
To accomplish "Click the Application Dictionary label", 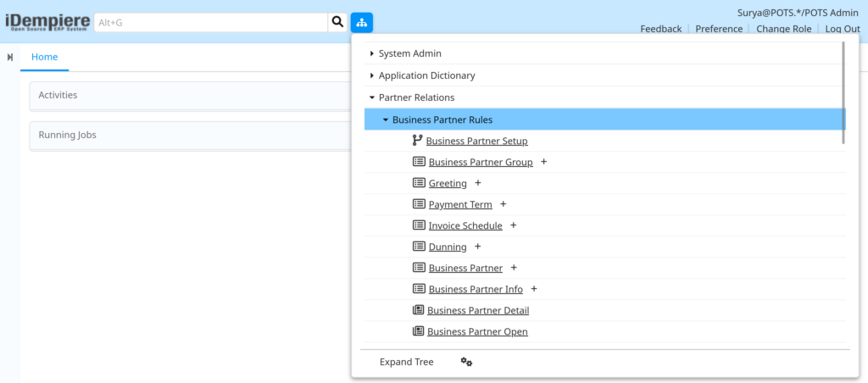I will (x=427, y=75).
